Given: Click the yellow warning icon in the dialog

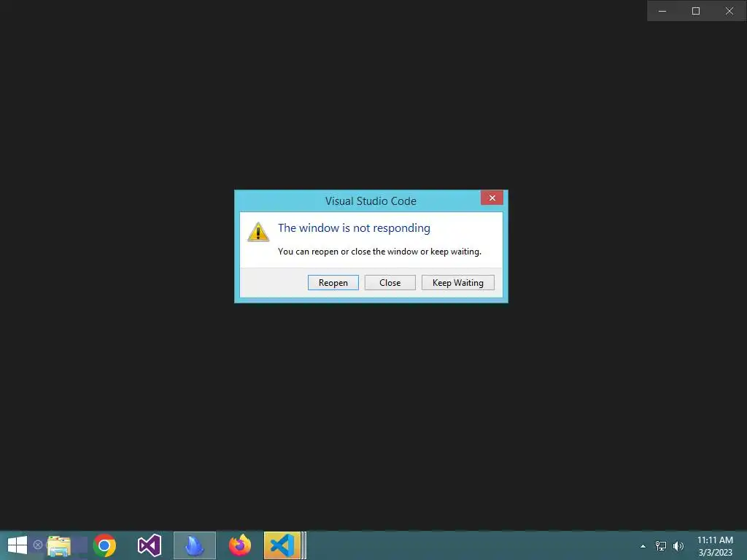Looking at the screenshot, I should pos(258,232).
